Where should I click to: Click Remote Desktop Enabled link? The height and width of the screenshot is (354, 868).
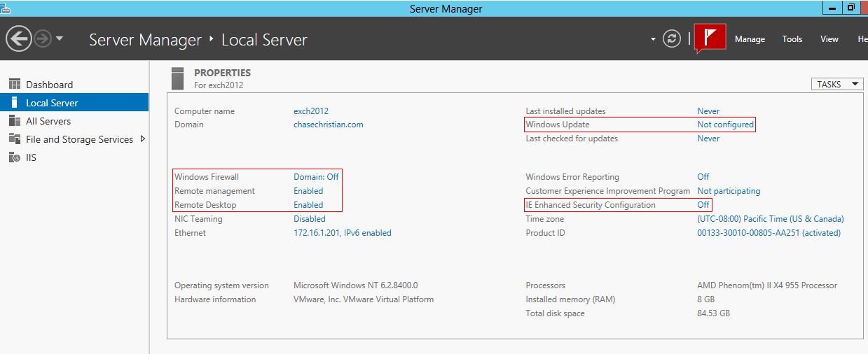pyautogui.click(x=308, y=205)
